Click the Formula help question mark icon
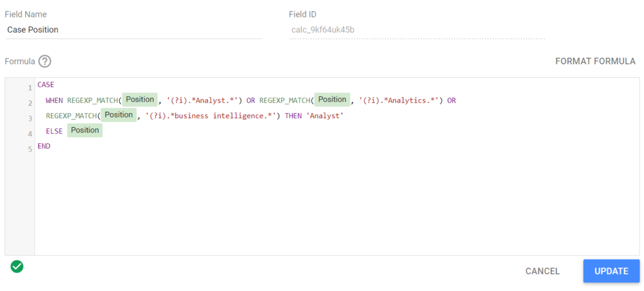This screenshot has height=291, width=644. click(x=45, y=62)
